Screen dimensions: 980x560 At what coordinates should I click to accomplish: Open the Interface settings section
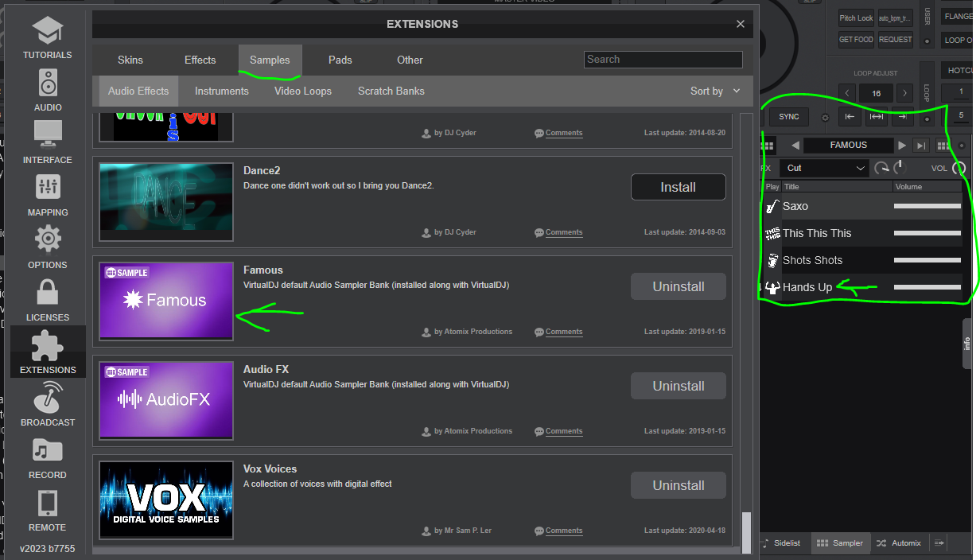[x=48, y=142]
